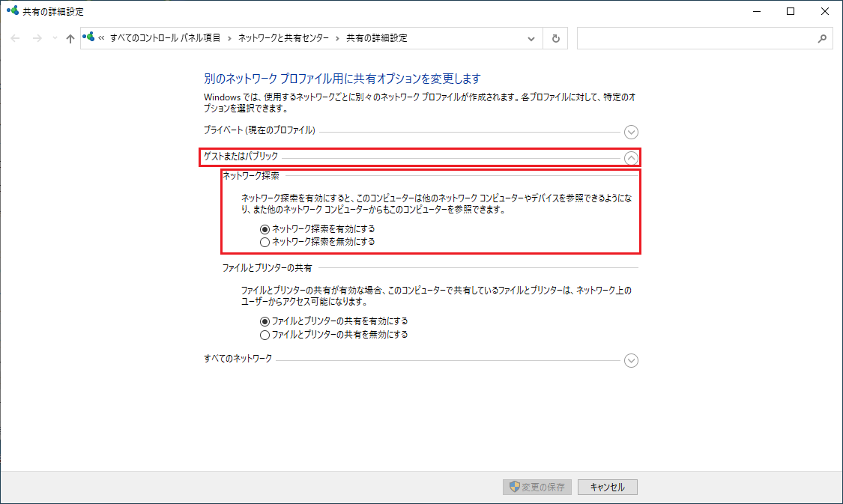Click the up-one-level arrow icon
This screenshot has width=843, height=504.
click(70, 38)
